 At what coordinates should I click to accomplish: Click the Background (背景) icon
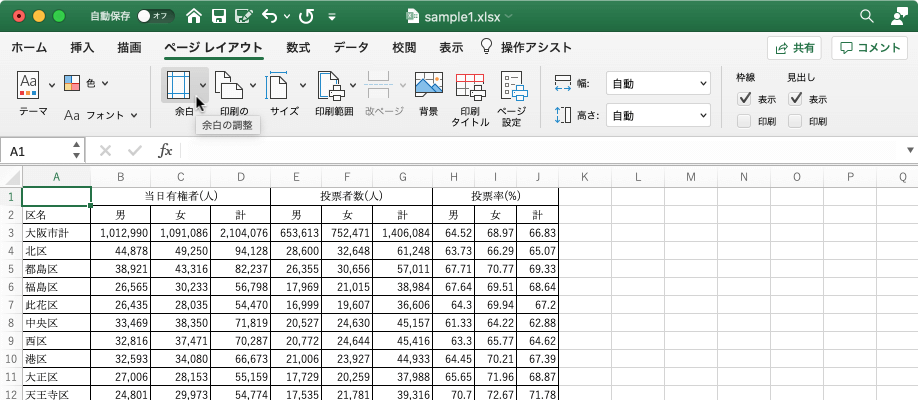(x=429, y=85)
